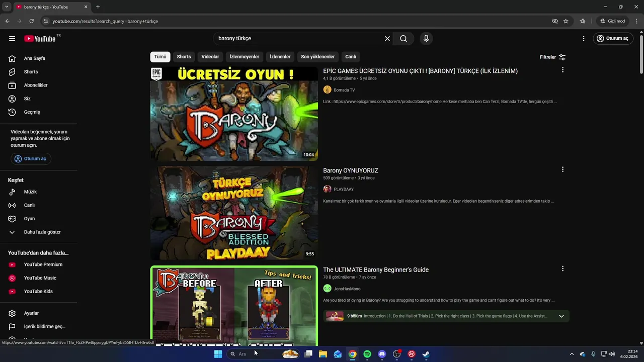Open Chrome three-dot menu
Viewport: 644px width, 362px height.
[x=636, y=21]
